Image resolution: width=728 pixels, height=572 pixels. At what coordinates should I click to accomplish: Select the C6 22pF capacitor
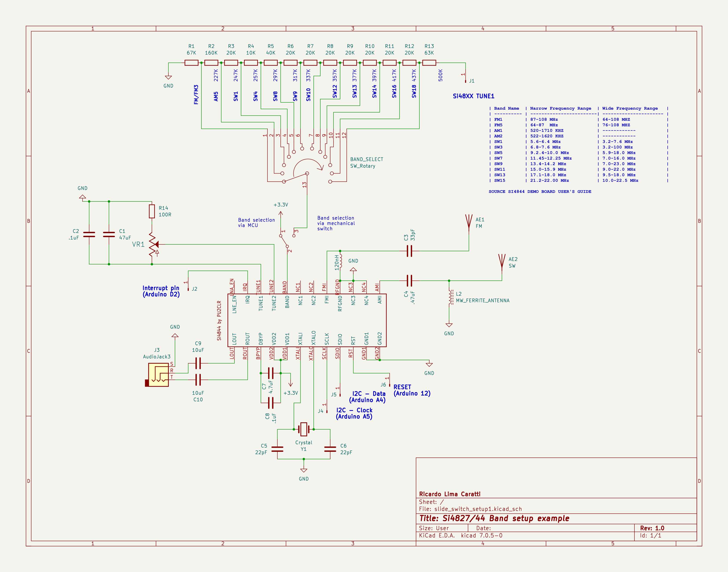point(330,449)
